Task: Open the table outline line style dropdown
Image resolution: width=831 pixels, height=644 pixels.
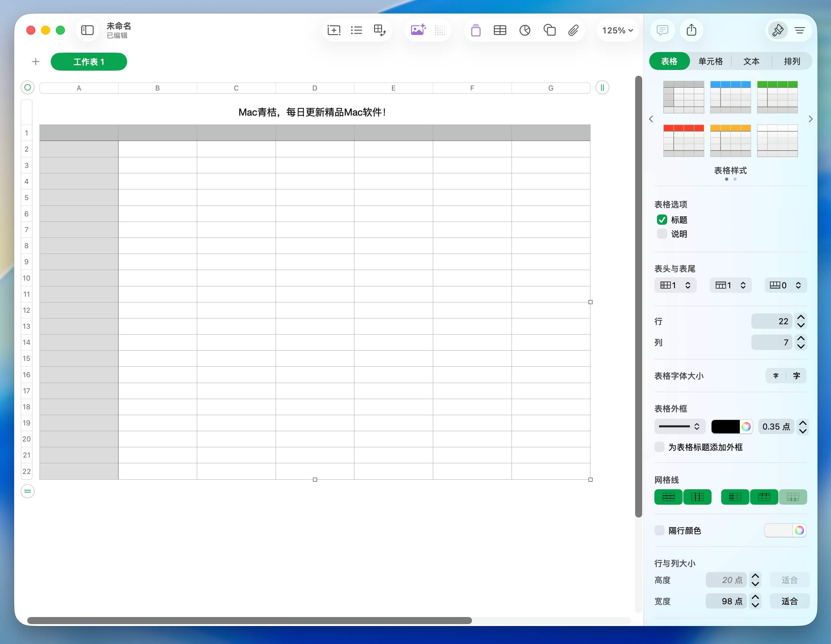Action: coord(679,426)
